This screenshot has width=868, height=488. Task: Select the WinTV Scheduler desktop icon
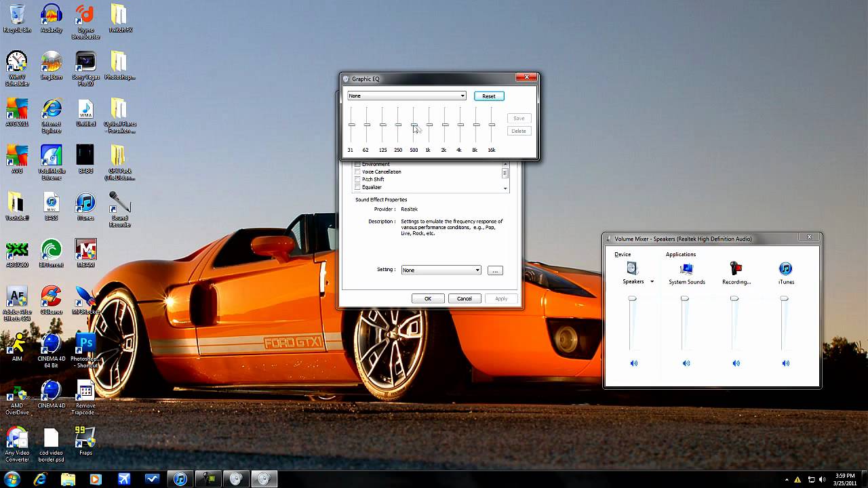tap(17, 69)
